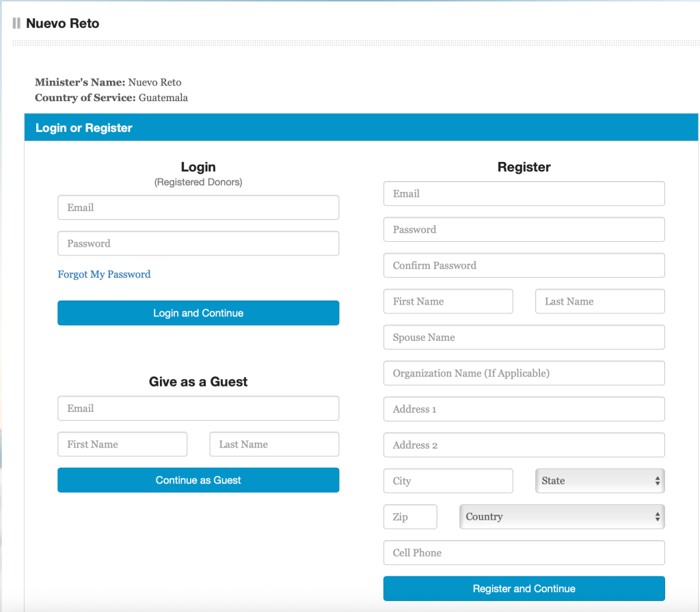The width and height of the screenshot is (700, 612).
Task: Select the Cell Phone field
Action: (x=524, y=553)
